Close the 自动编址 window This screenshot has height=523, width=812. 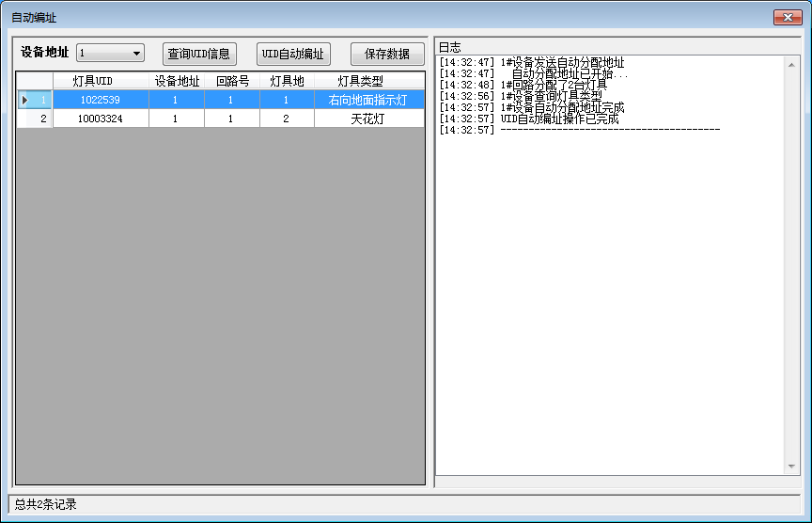786,17
